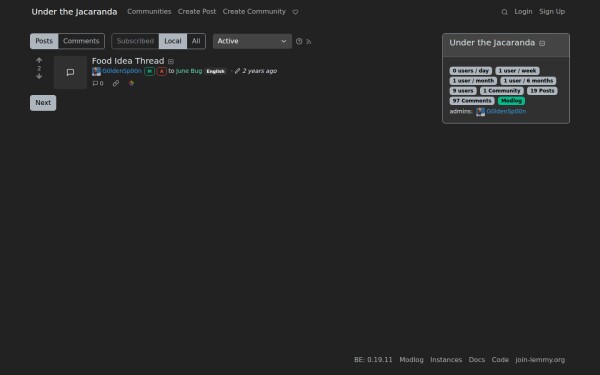Click the BE: 0.19.11 version text

373,360
